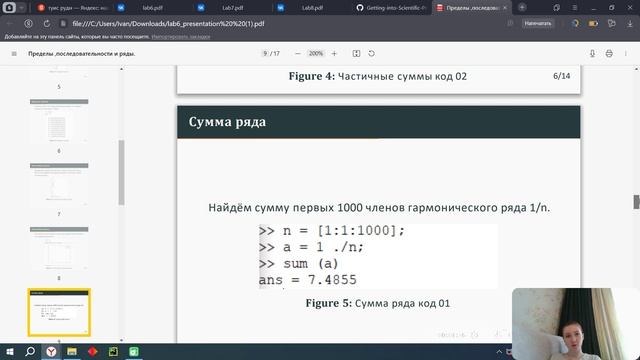Click the site info icon beside URL
The width and height of the screenshot is (640, 360).
pyautogui.click(x=63, y=24)
